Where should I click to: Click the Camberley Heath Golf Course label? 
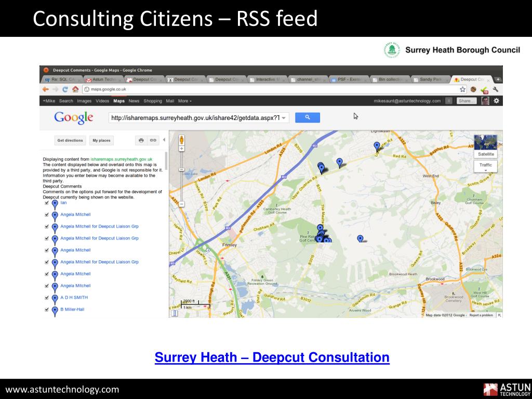[x=277, y=211]
